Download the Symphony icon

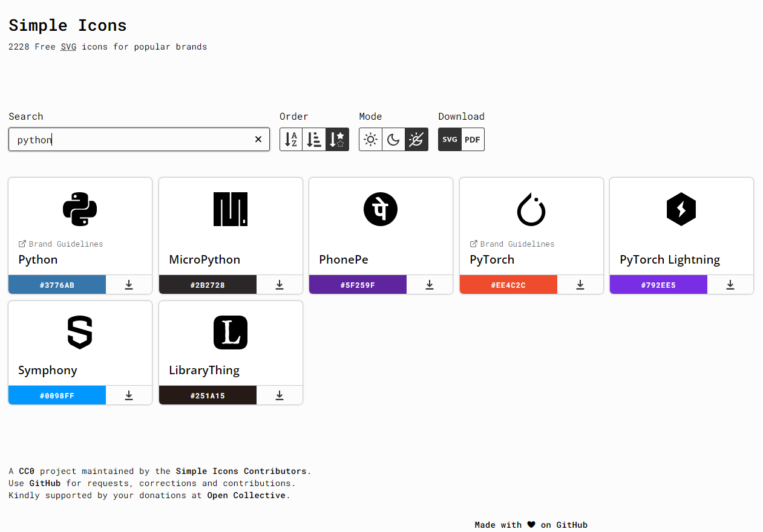(x=129, y=395)
